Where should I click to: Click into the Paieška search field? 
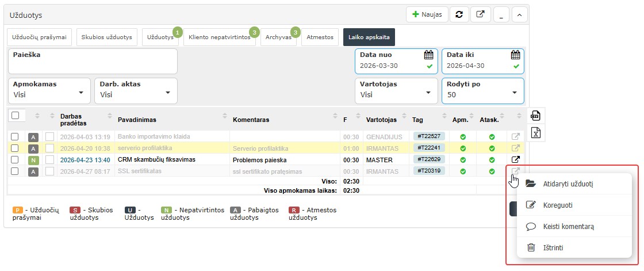[93, 61]
